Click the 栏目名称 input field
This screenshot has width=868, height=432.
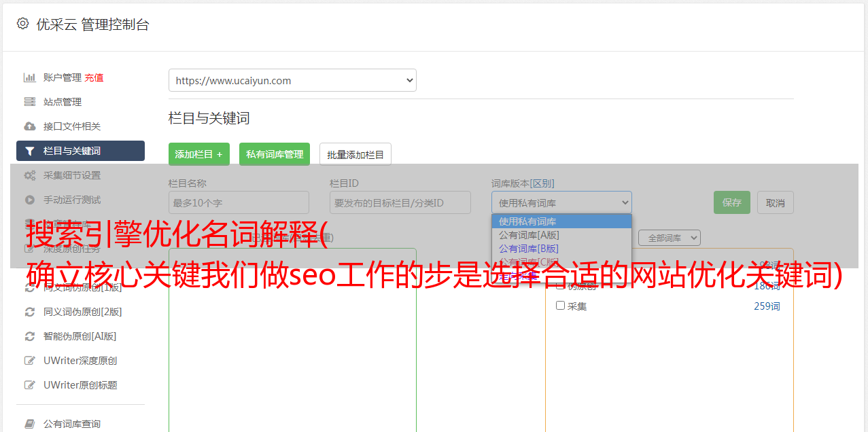tap(239, 202)
